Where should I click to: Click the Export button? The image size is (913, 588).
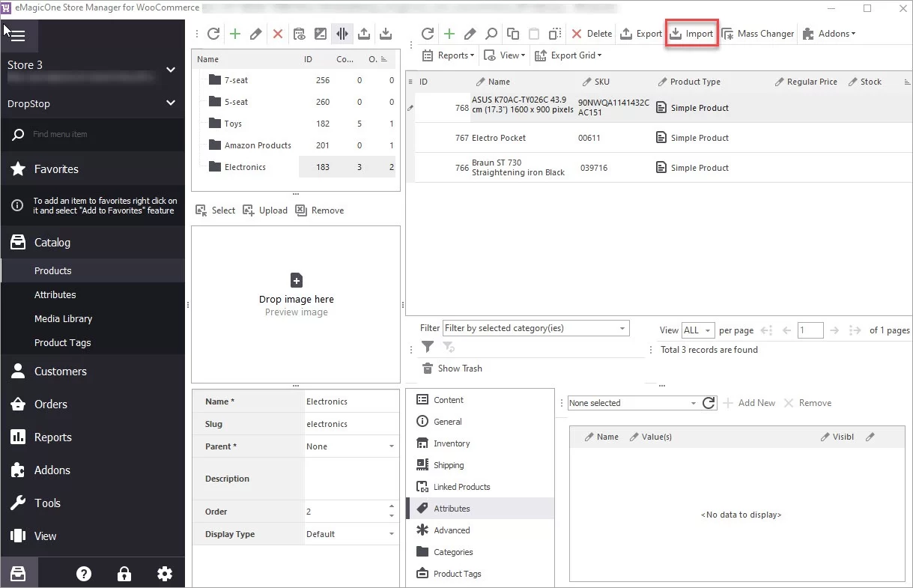point(640,34)
